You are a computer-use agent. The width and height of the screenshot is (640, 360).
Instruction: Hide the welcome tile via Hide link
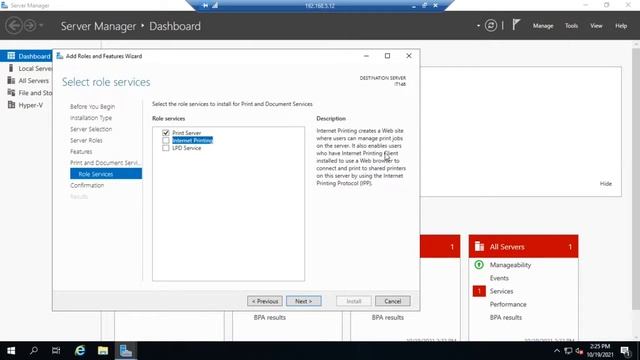click(x=606, y=184)
